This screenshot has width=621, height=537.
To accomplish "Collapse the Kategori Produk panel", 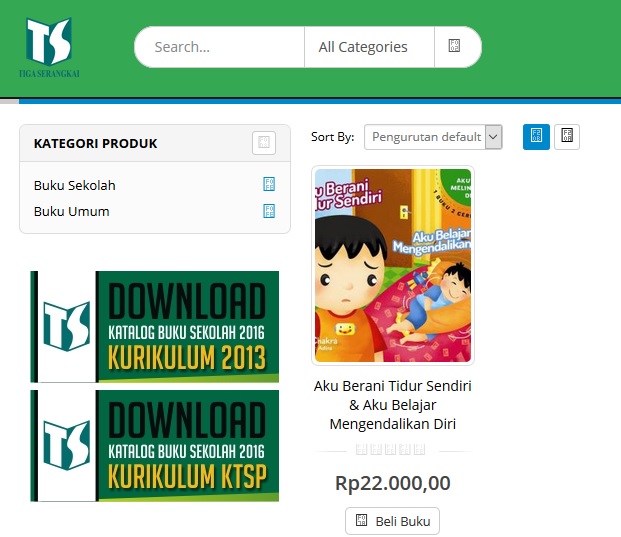I will coord(264,143).
